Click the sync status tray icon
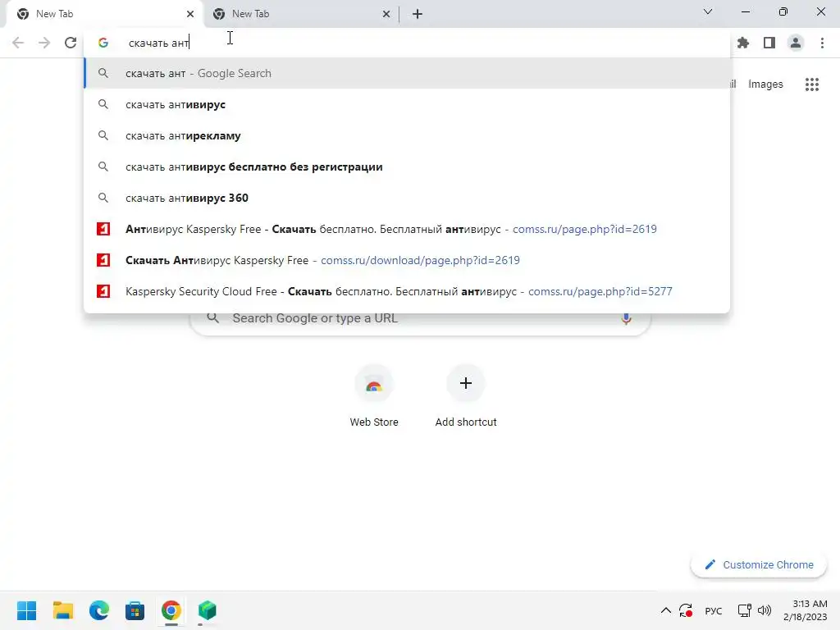This screenshot has height=630, width=840. [686, 610]
